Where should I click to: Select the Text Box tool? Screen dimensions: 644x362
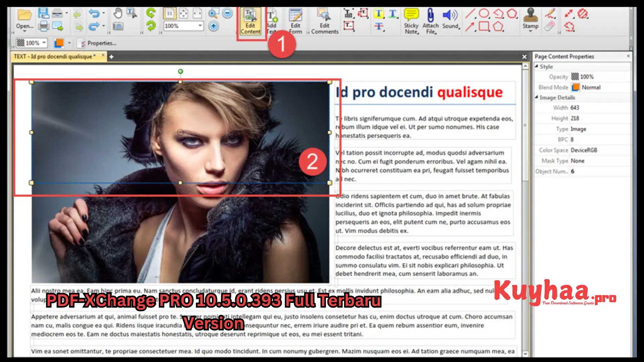point(349,26)
